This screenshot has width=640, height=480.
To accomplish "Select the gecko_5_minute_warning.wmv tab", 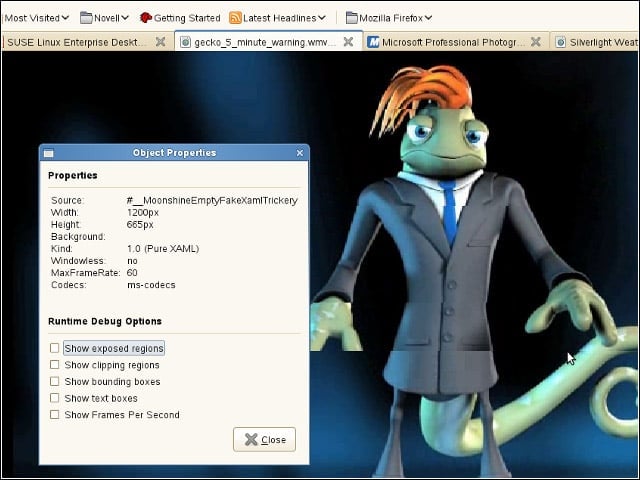I will pyautogui.click(x=268, y=42).
